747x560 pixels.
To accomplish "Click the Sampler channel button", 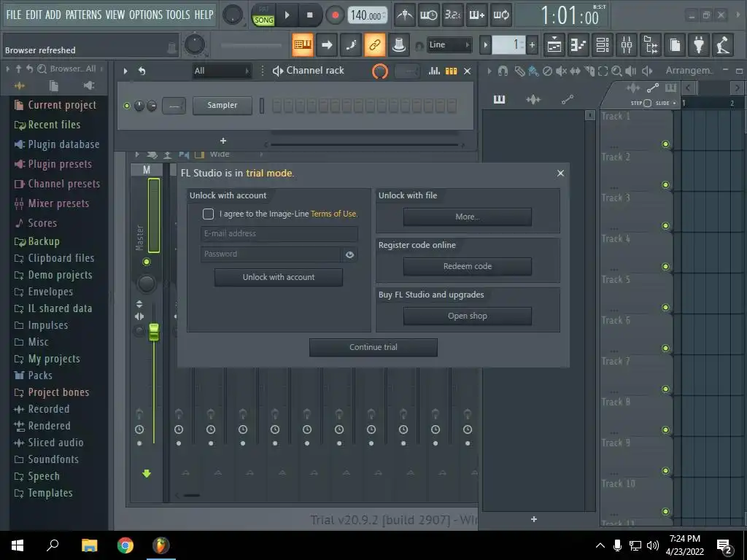I will tap(222, 105).
